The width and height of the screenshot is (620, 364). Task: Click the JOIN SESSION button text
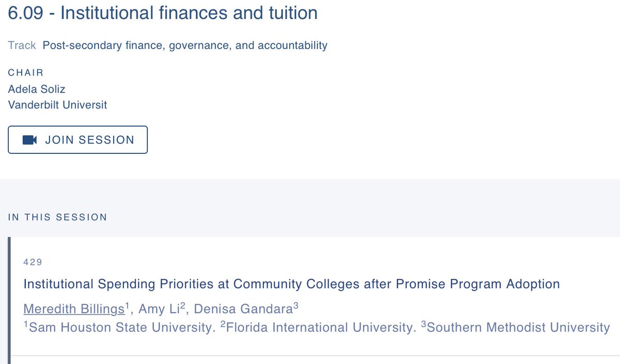[89, 140]
